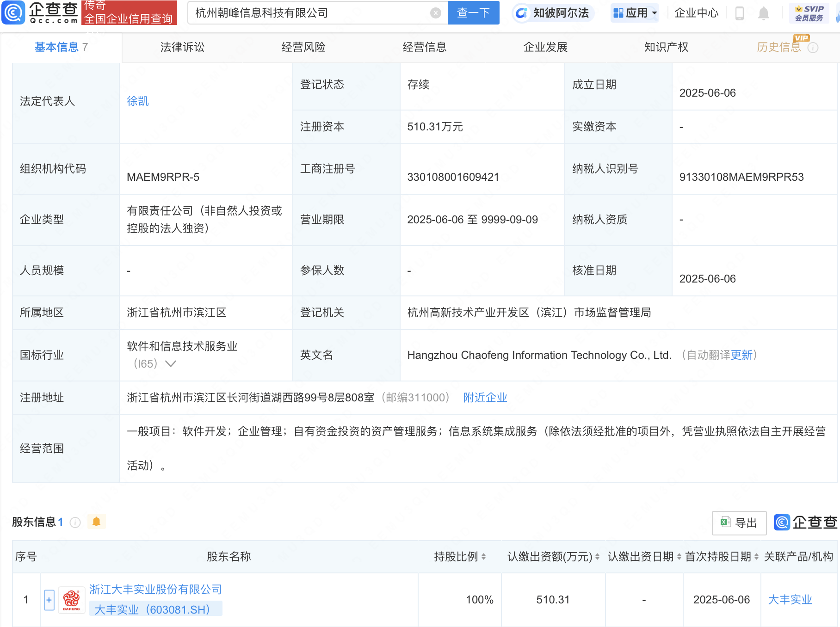The width and height of the screenshot is (840, 627).
Task: Open 企业中心 link
Action: (x=696, y=13)
